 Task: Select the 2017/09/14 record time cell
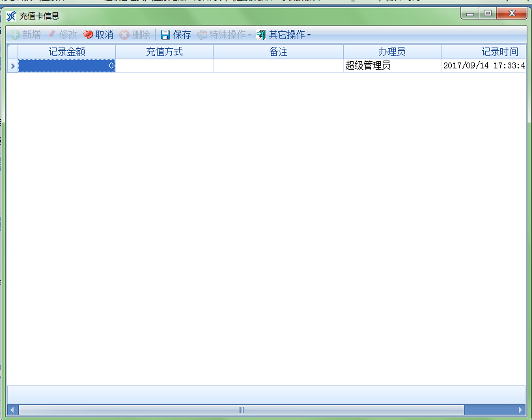point(484,66)
